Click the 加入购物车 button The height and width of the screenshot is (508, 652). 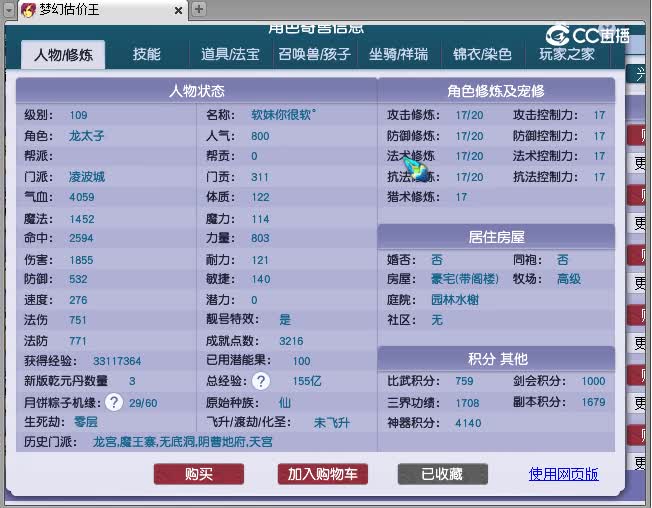tap(323, 474)
